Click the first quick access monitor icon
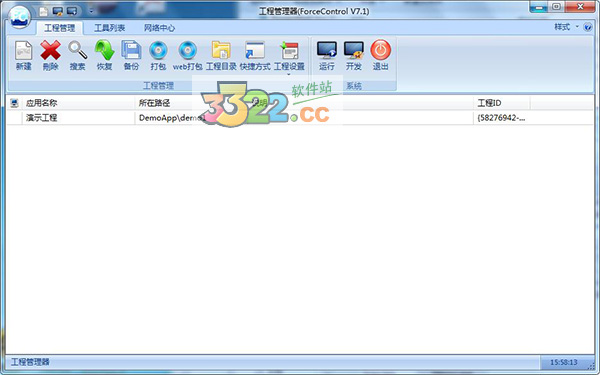Viewport: 600px width, 375px height. tap(58, 11)
